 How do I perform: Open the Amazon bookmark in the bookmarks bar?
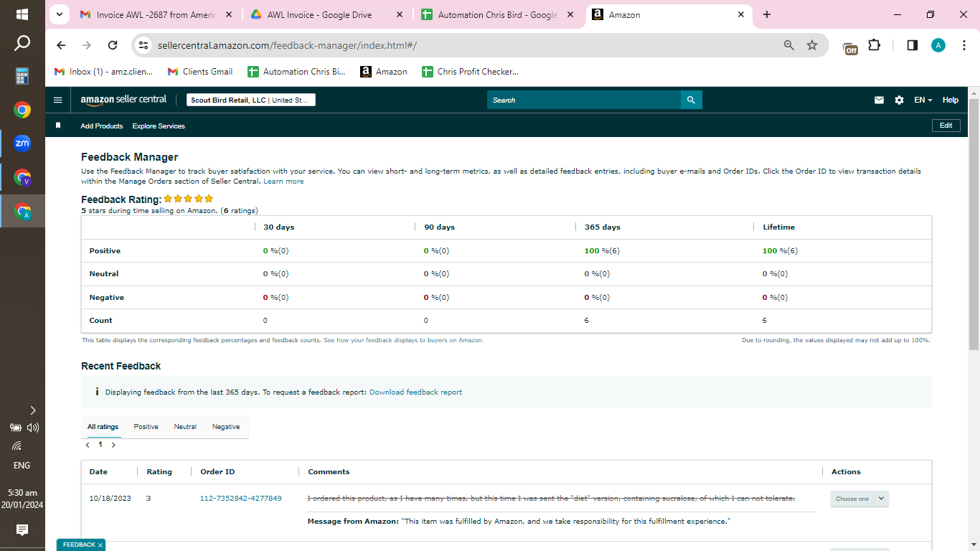coord(384,72)
